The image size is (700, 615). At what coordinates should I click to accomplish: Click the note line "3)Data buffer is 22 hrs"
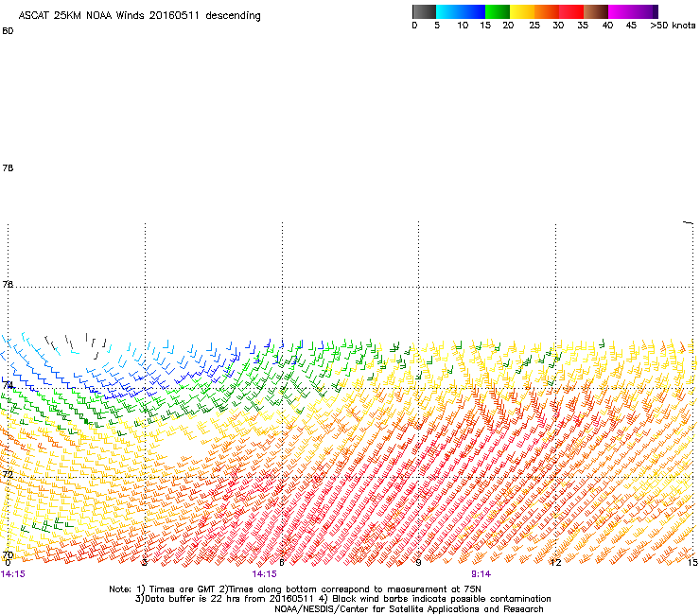pyautogui.click(x=342, y=599)
